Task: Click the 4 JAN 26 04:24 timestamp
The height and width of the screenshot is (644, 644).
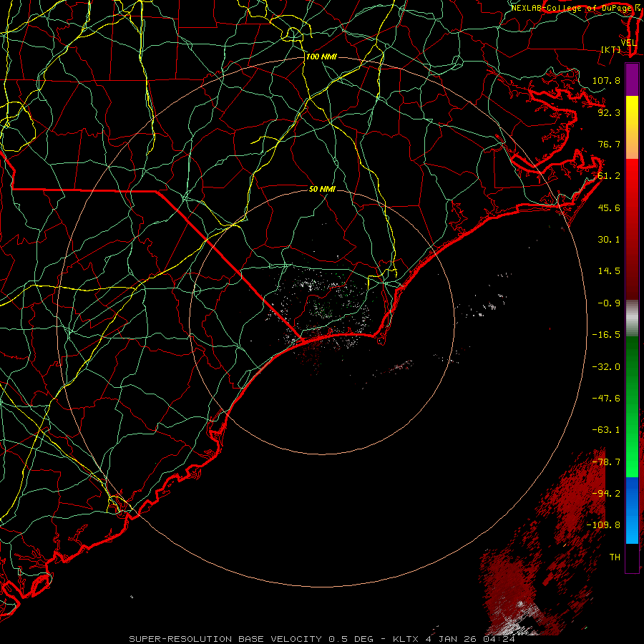Action: pyautogui.click(x=470, y=639)
